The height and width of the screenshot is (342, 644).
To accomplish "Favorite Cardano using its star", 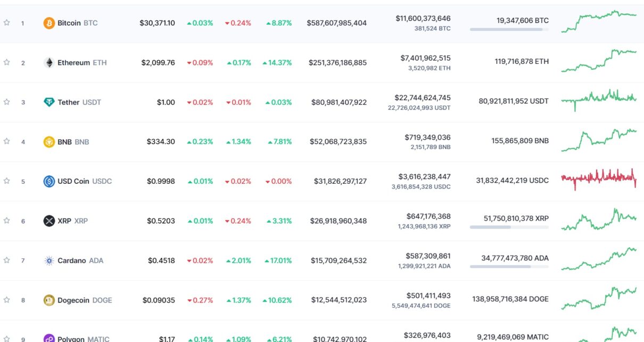I will [7, 260].
